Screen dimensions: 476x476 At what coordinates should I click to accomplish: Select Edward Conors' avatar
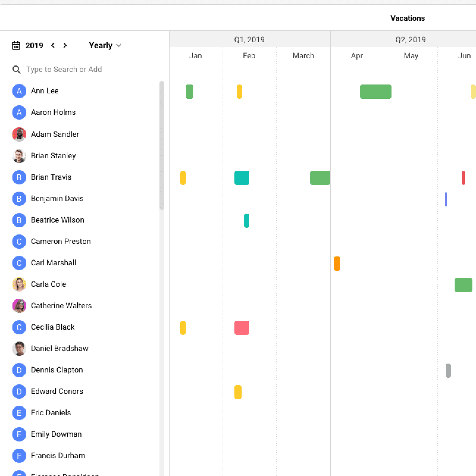[x=19, y=392]
